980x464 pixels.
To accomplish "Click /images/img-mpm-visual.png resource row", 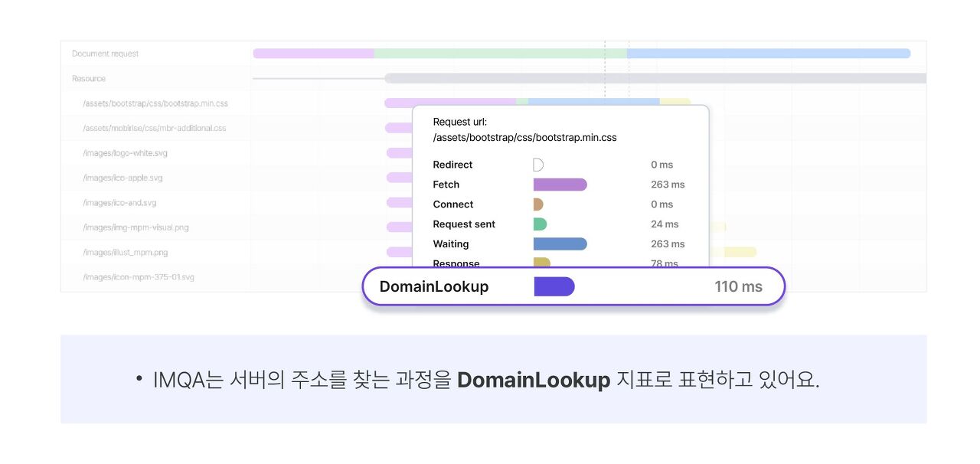I will [136, 227].
